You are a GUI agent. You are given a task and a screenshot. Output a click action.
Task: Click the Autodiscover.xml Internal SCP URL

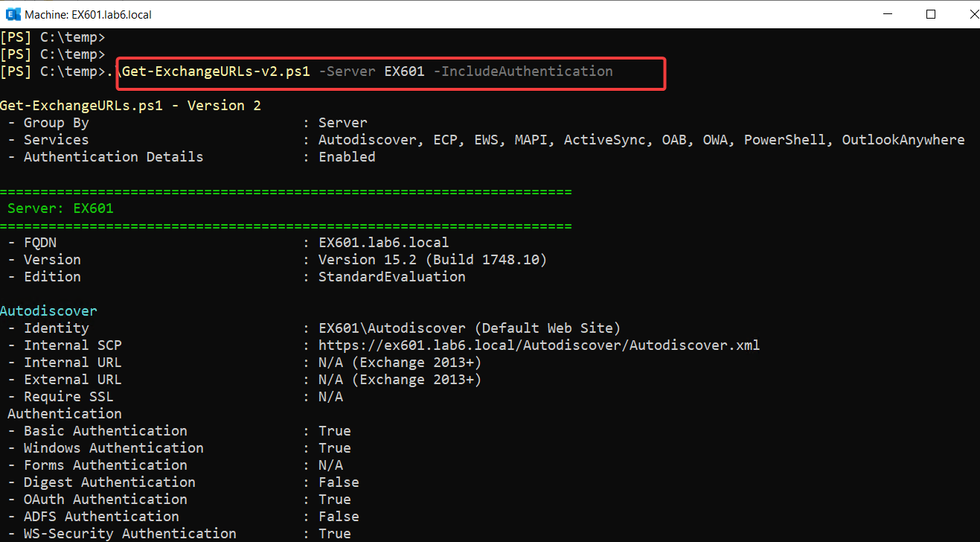[x=539, y=345]
